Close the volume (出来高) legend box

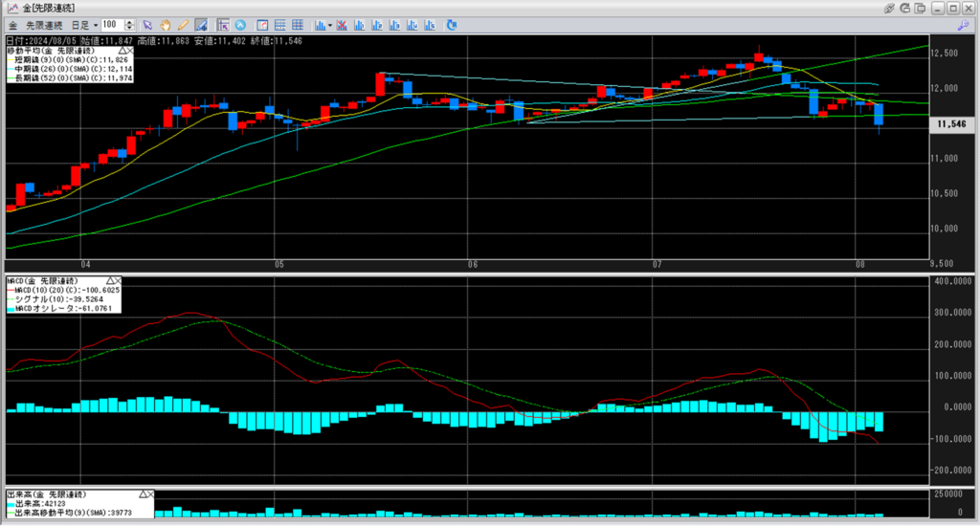point(148,494)
